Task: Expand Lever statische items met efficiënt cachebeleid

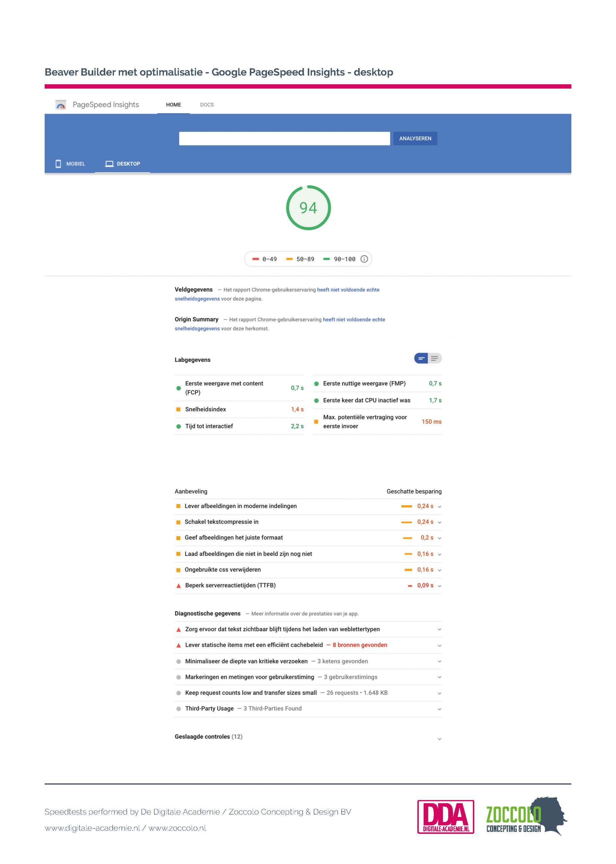Action: (440, 646)
